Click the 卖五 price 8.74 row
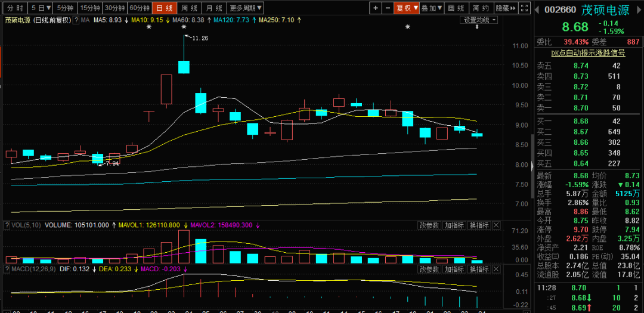Image resolution: width=644 pixels, height=313 pixels. pos(588,66)
